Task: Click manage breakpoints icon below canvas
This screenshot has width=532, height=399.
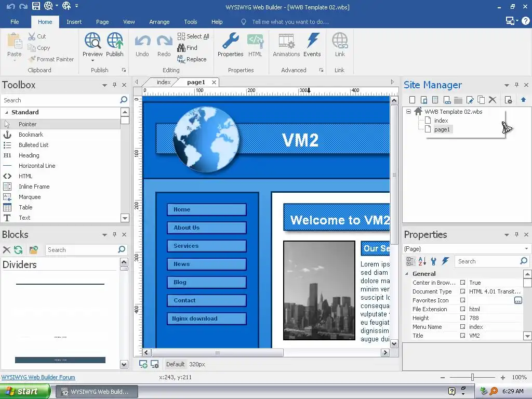Action: click(155, 364)
